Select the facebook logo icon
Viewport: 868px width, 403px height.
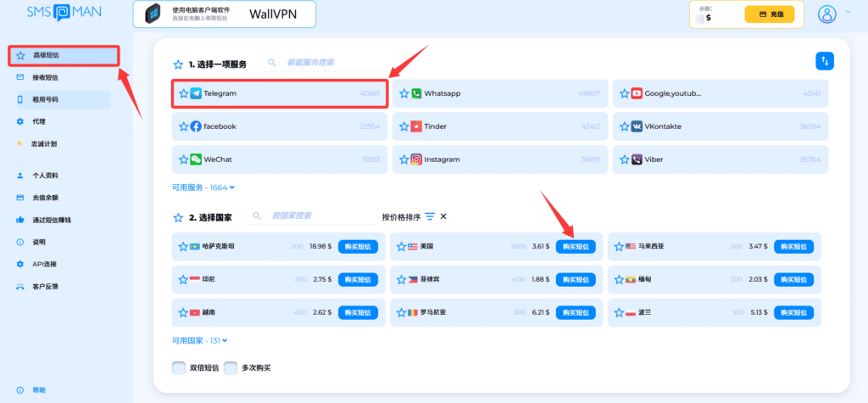(196, 126)
